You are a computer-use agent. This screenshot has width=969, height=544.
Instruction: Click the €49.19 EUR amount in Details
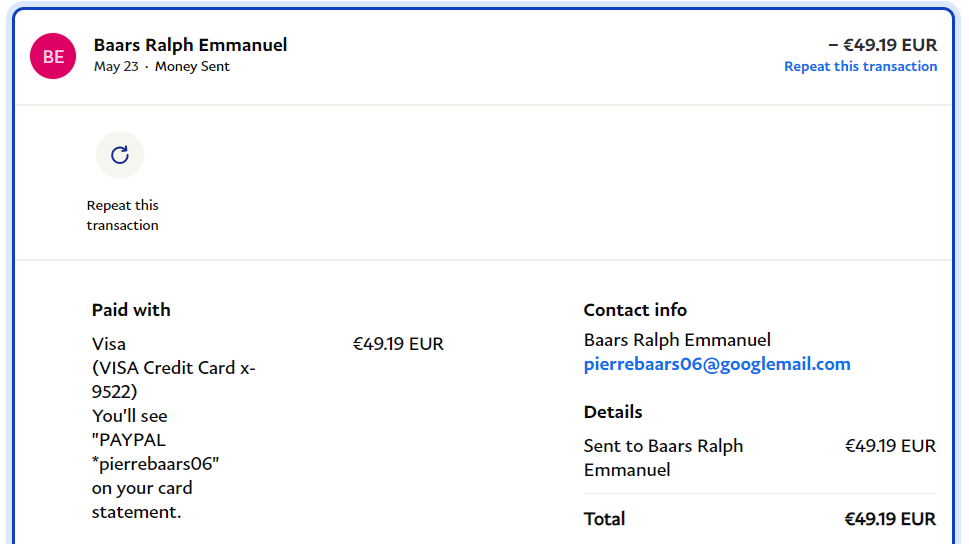click(890, 446)
